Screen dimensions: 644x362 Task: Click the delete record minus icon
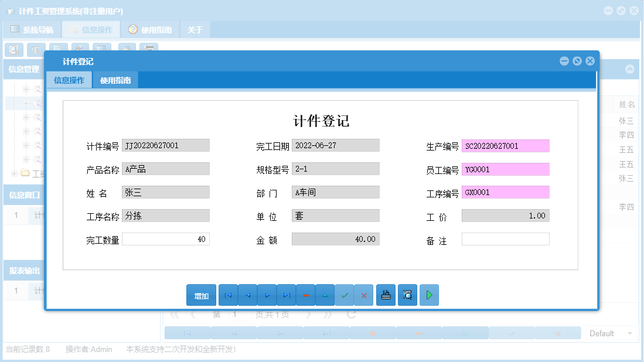coord(305,295)
